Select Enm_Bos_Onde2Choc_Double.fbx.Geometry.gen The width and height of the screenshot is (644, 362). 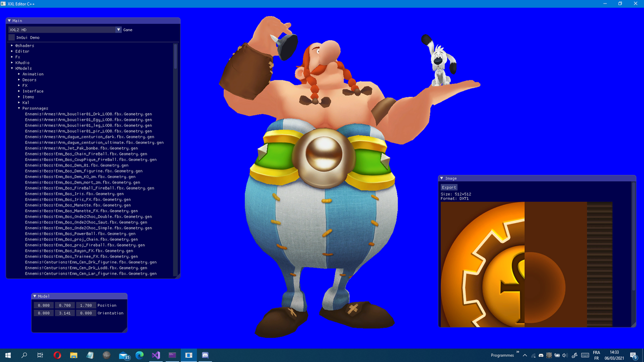click(x=89, y=216)
